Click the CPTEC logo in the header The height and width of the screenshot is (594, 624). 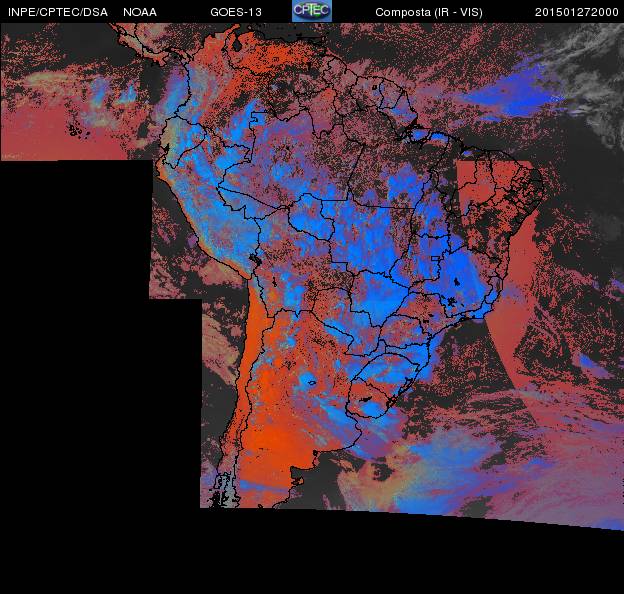click(x=312, y=11)
